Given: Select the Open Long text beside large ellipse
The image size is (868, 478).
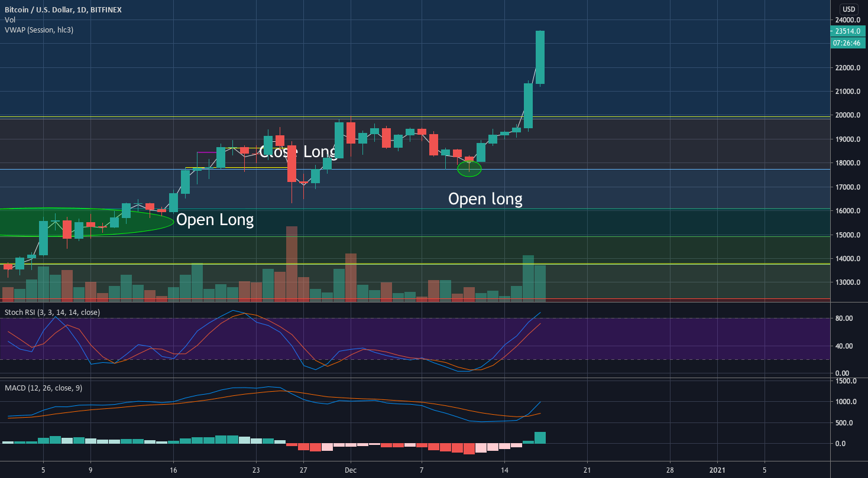Looking at the screenshot, I should click(x=215, y=220).
